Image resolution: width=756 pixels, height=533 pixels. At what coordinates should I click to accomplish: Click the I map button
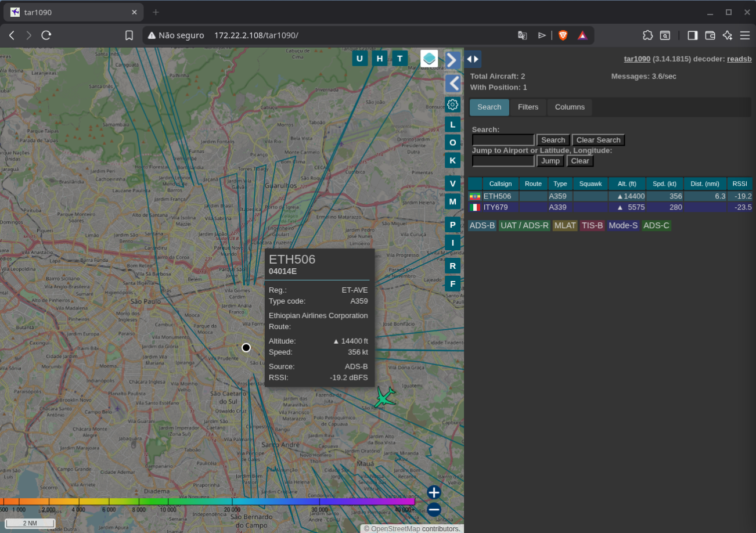point(453,243)
